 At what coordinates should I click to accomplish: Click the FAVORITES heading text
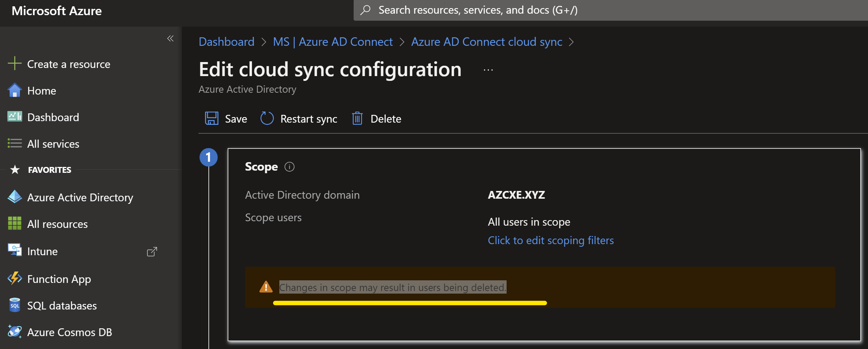pyautogui.click(x=50, y=170)
